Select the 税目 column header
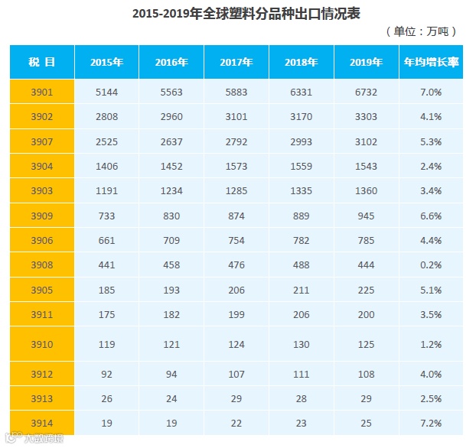The width and height of the screenshot is (476, 448). click(x=42, y=62)
